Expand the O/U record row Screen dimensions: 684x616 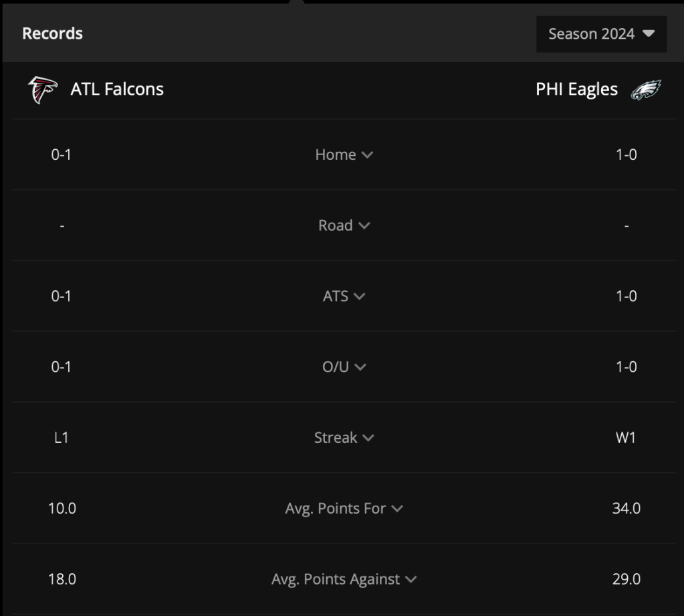pos(344,367)
